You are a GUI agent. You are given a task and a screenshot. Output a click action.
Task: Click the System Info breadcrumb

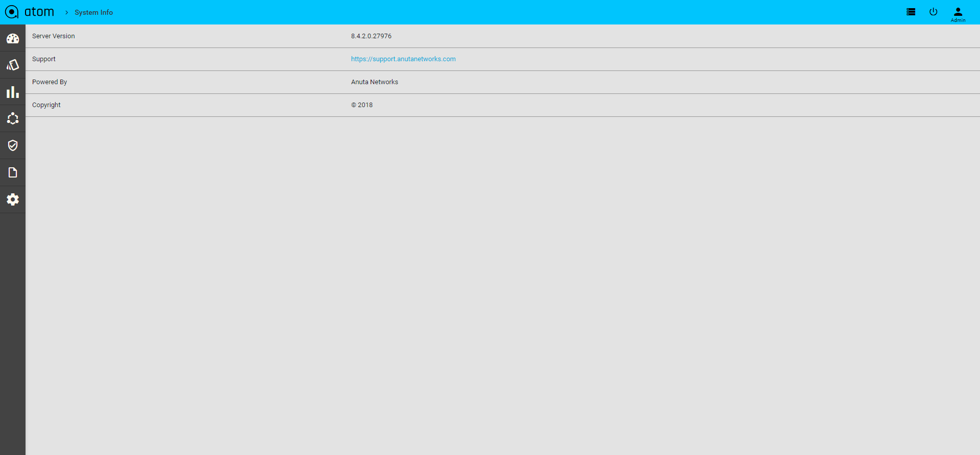pos(94,12)
